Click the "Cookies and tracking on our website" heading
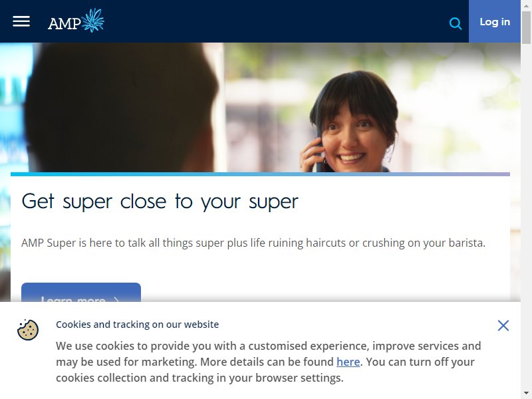This screenshot has height=399, width=532. [x=138, y=325]
